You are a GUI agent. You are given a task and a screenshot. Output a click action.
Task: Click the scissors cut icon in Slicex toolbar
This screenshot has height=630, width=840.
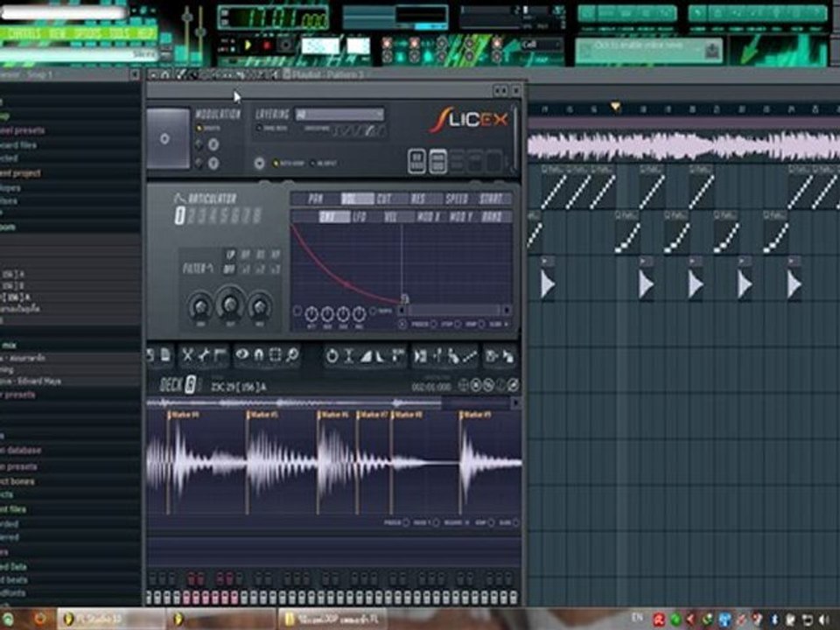pos(187,355)
